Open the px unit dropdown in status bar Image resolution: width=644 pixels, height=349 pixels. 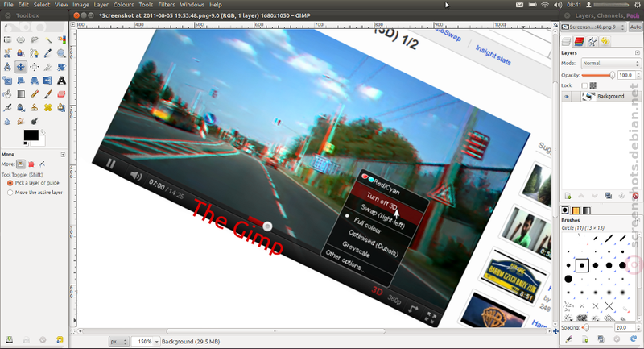point(118,342)
